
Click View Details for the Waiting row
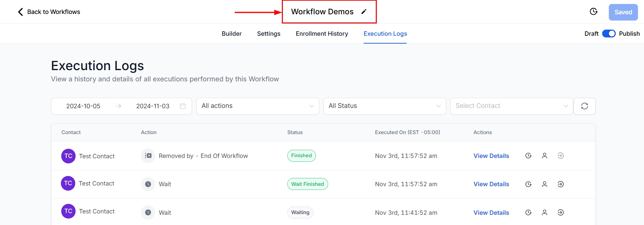(x=491, y=213)
